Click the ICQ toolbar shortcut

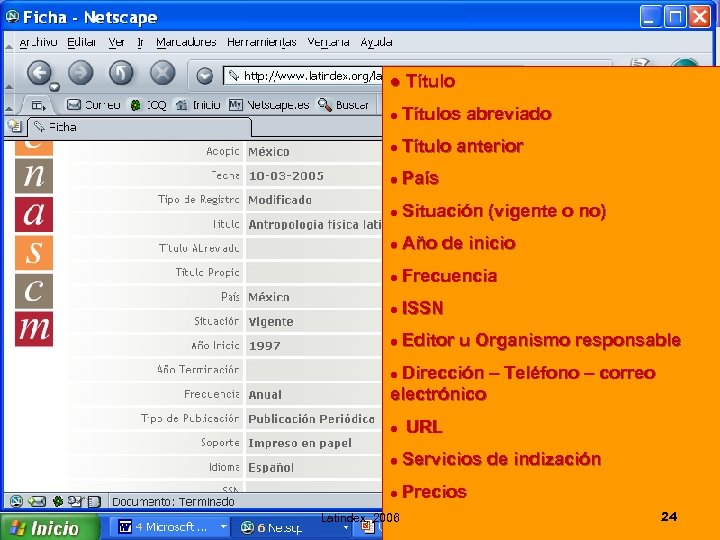tap(148, 105)
